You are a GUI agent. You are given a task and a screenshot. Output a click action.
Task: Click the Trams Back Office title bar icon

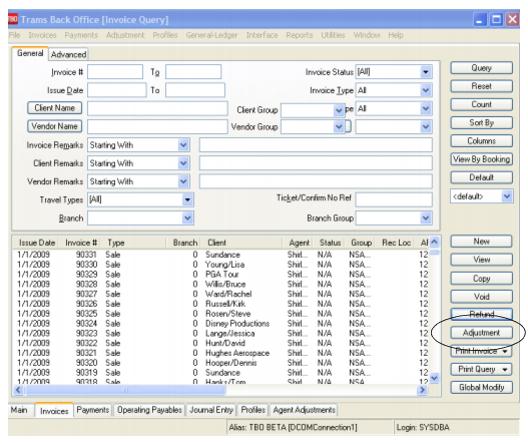tap(13, 19)
